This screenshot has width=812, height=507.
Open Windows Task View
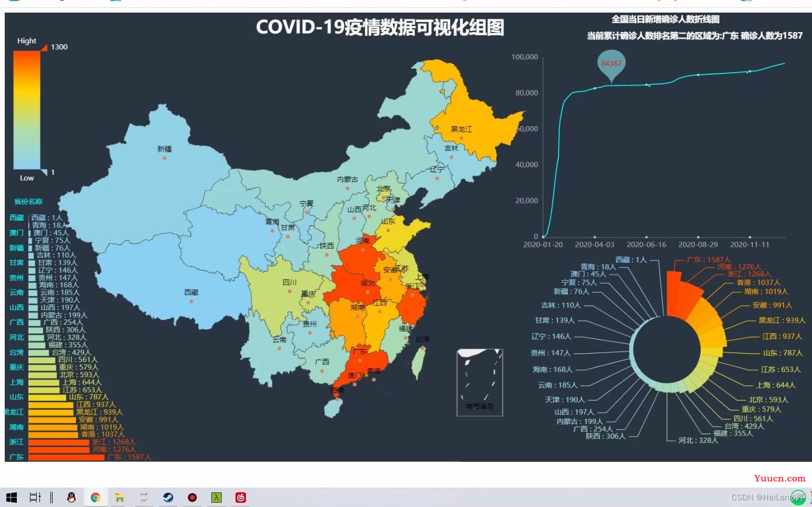pos(35,498)
